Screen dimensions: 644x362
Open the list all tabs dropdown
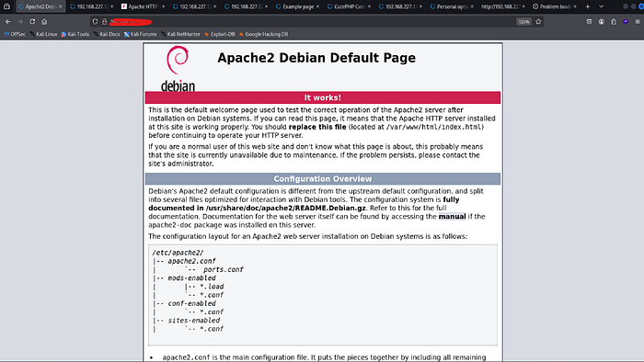tap(602, 6)
